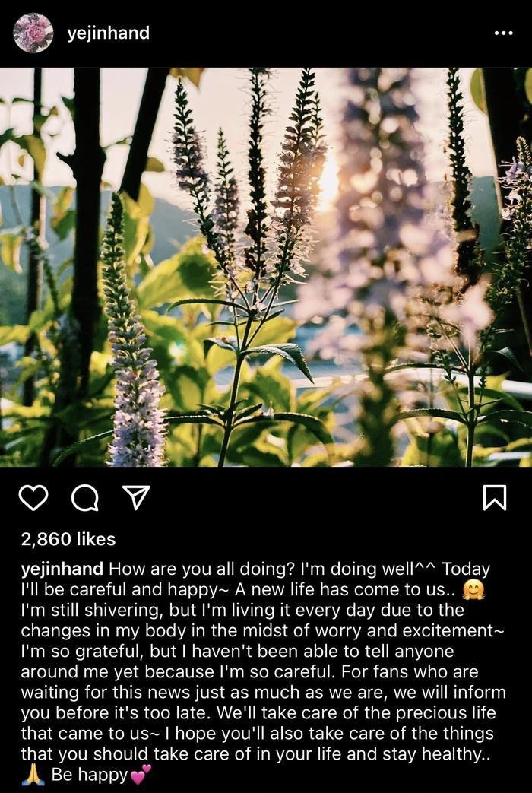The width and height of the screenshot is (532, 793).
Task: Tap the hugging face emoji in caption
Action: tap(473, 589)
